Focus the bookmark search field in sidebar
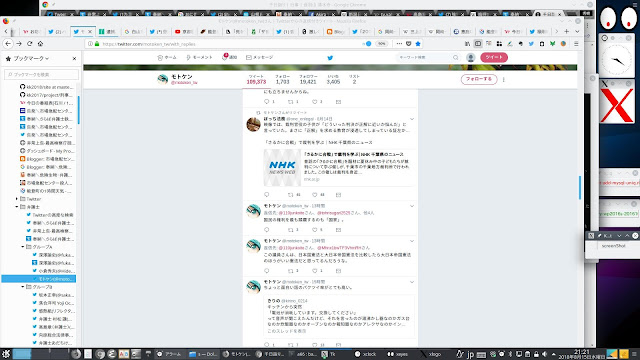Image resolution: width=640 pixels, height=360 pixels. [41, 75]
